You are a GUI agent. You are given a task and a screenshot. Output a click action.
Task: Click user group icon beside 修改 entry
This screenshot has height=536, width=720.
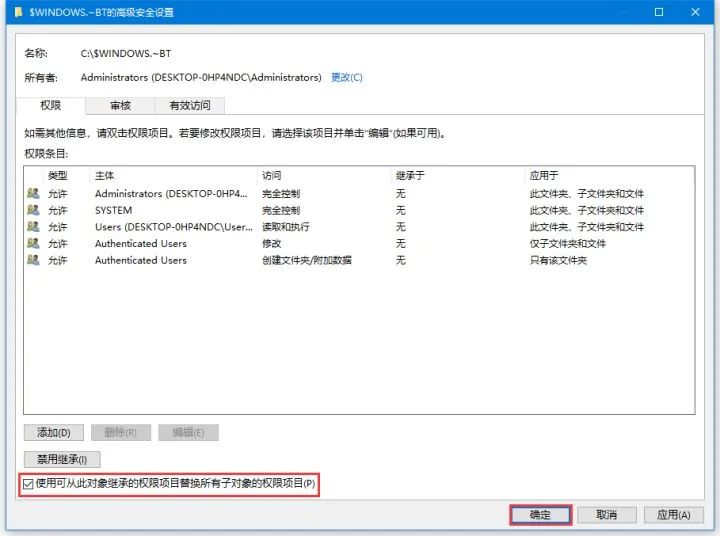[33, 243]
